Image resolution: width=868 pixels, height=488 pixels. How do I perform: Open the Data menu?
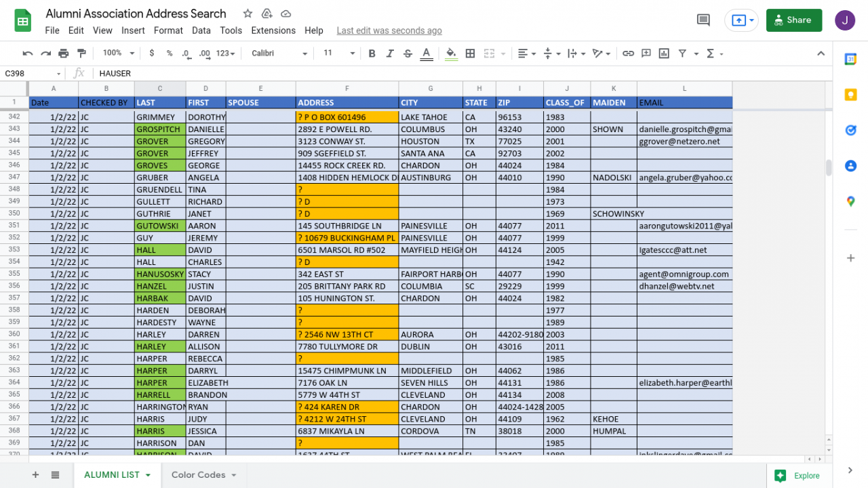(x=201, y=30)
